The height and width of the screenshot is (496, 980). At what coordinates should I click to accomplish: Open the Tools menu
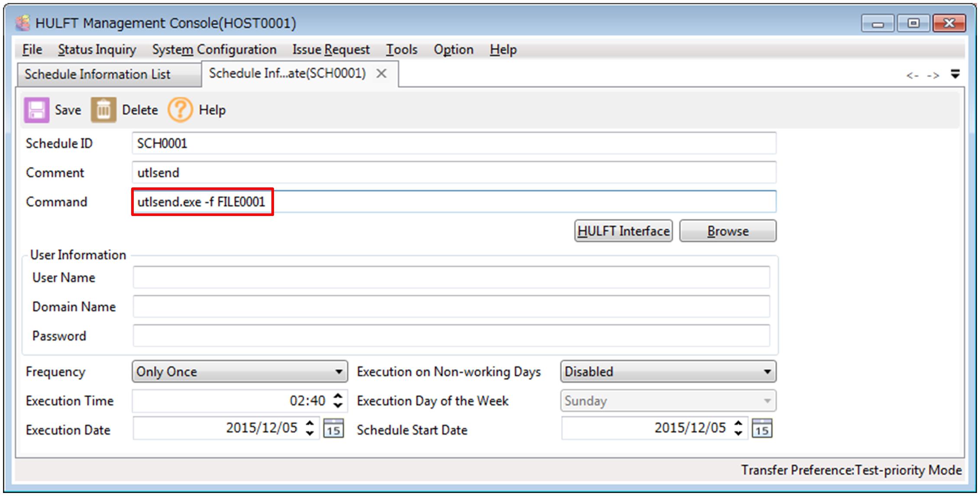402,50
